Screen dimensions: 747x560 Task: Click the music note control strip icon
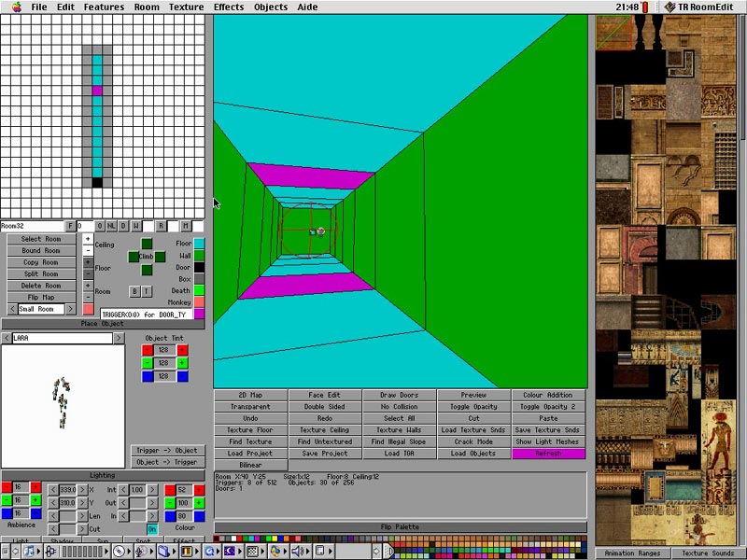29,552
